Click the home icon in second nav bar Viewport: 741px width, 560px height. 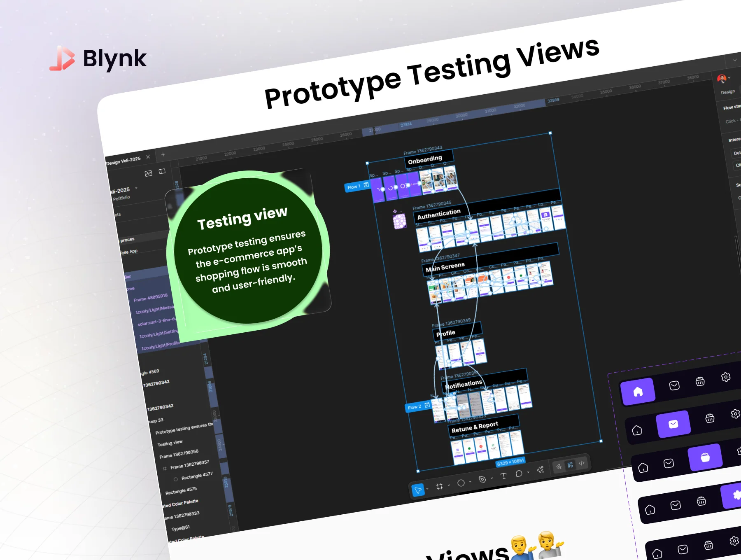point(637,430)
